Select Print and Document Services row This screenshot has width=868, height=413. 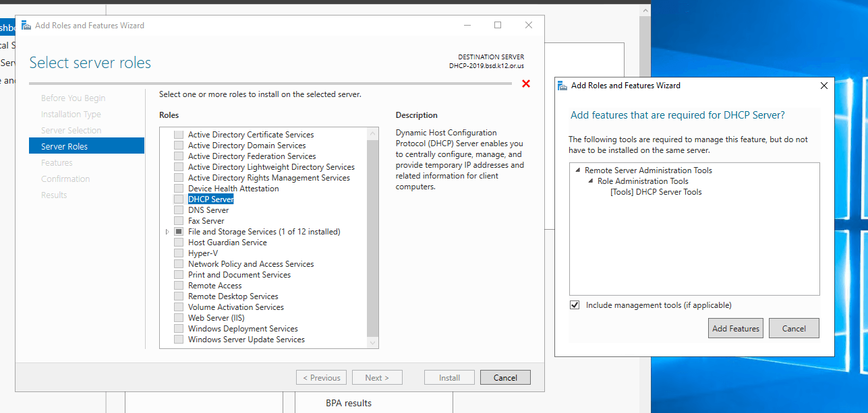[x=239, y=275]
